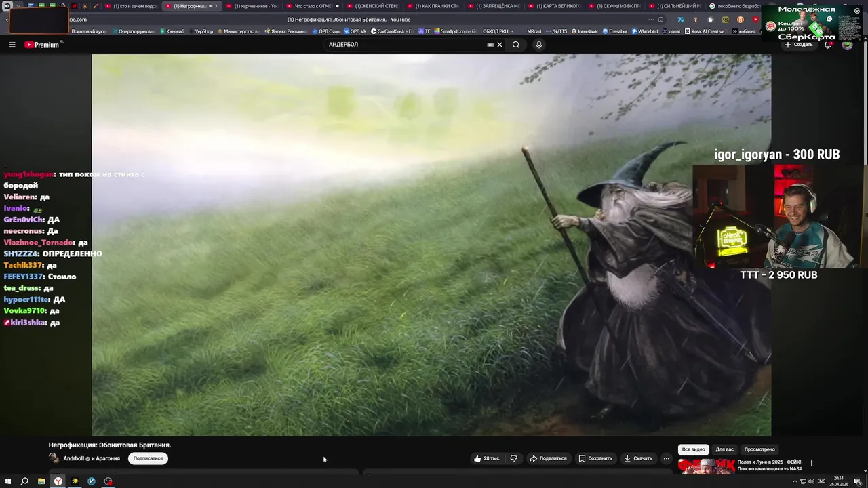Screen dimensions: 868x488
Task: Switch to Что стало с ОТМЕ browser tab
Action: pyautogui.click(x=312, y=6)
